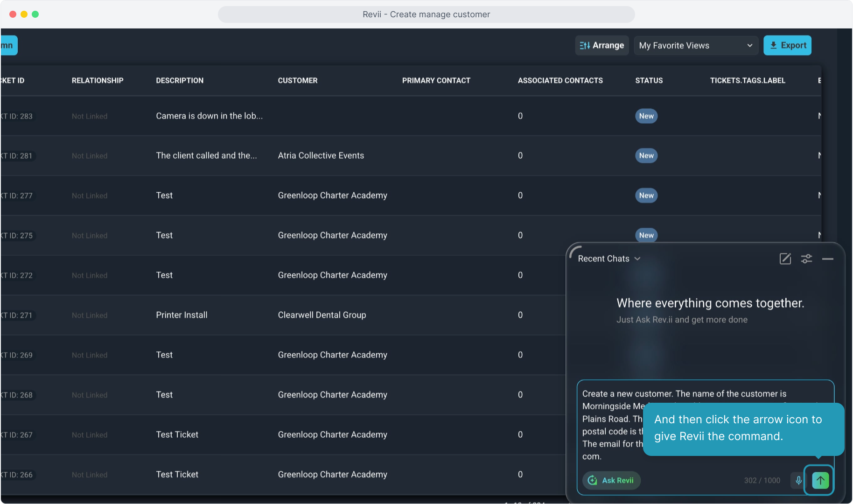Click Clearwell Dental Group customer

(322, 315)
